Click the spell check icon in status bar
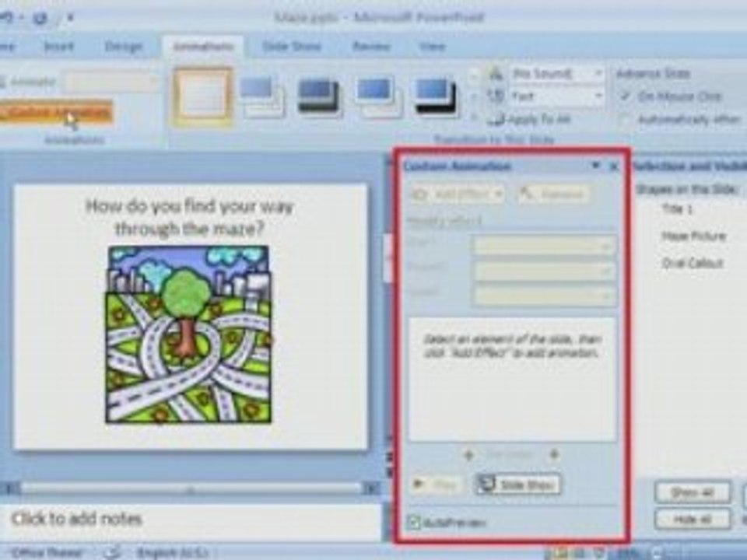The height and width of the screenshot is (560, 747). (112, 552)
